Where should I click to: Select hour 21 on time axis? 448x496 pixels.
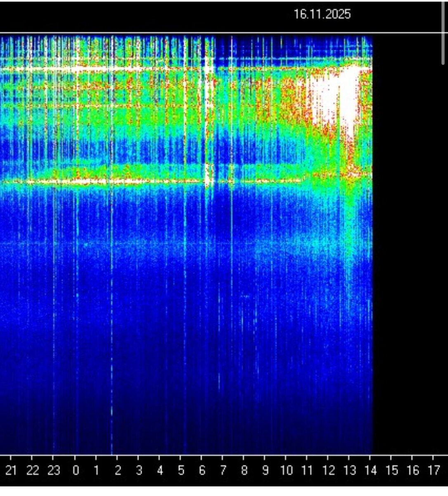pyautogui.click(x=11, y=470)
